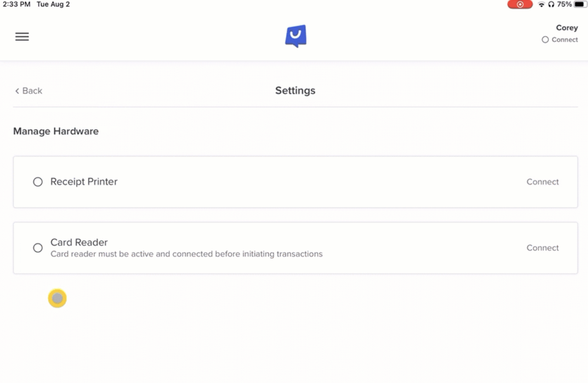Open the hamburger navigation menu
588x383 pixels.
pyautogui.click(x=22, y=37)
